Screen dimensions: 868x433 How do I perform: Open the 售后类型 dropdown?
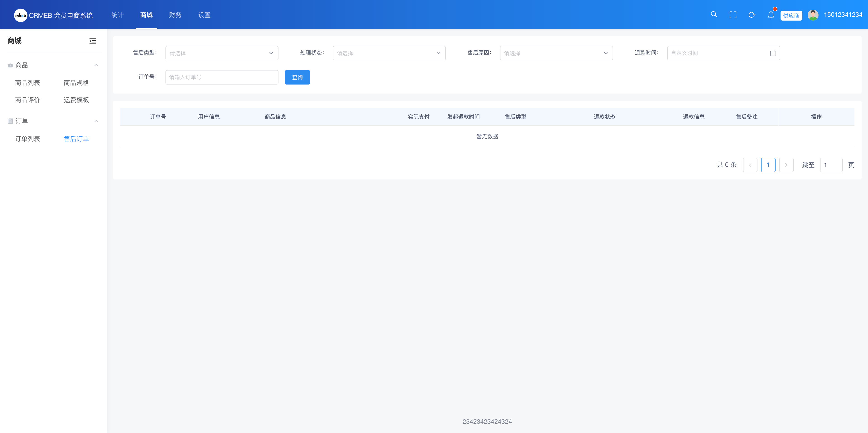(222, 53)
